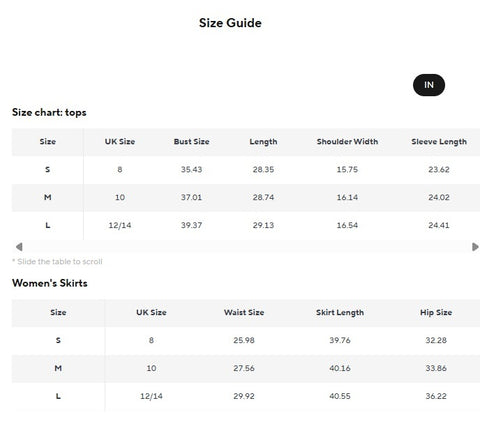The height and width of the screenshot is (424, 480).
Task: Select the Sleeve Length column header
Action: tap(439, 142)
